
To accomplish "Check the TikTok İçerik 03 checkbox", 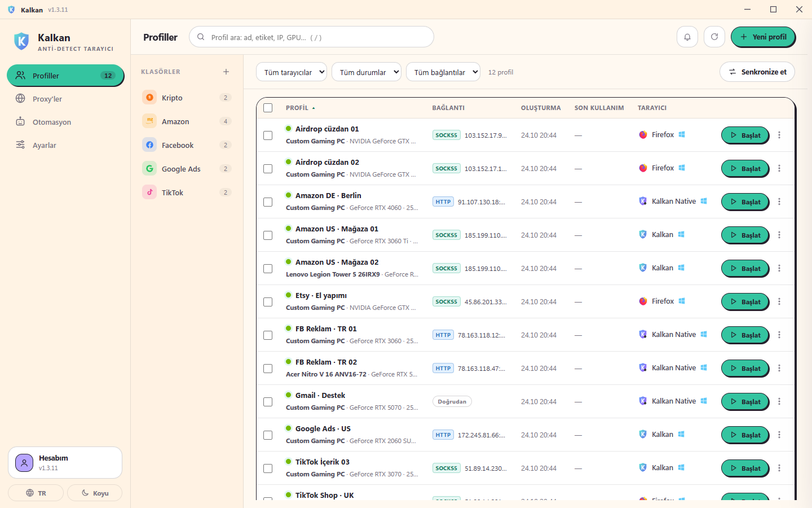I will [x=268, y=468].
